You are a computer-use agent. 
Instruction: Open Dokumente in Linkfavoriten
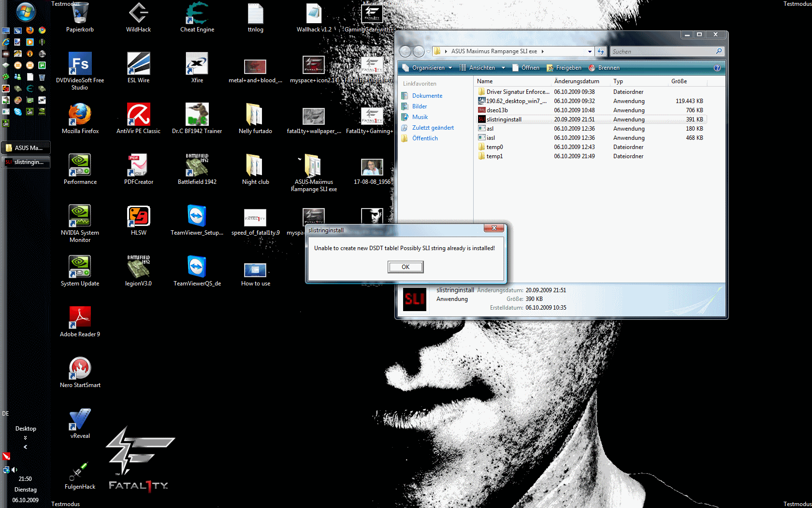[x=427, y=96]
